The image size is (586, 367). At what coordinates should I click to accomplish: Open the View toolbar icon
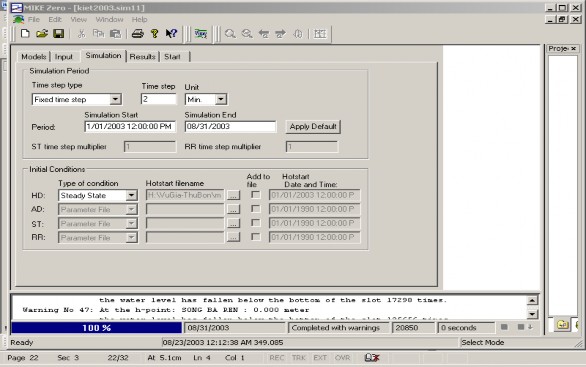(x=201, y=34)
